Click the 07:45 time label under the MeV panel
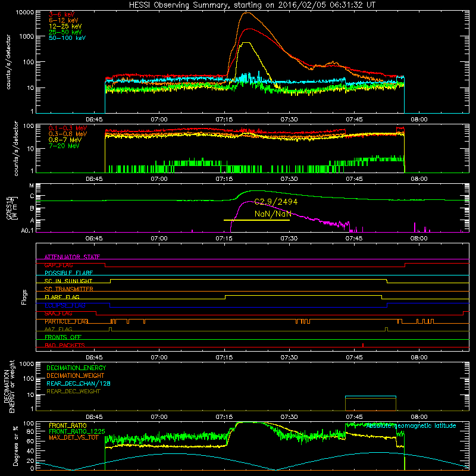476x476 pixels. pyautogui.click(x=354, y=179)
